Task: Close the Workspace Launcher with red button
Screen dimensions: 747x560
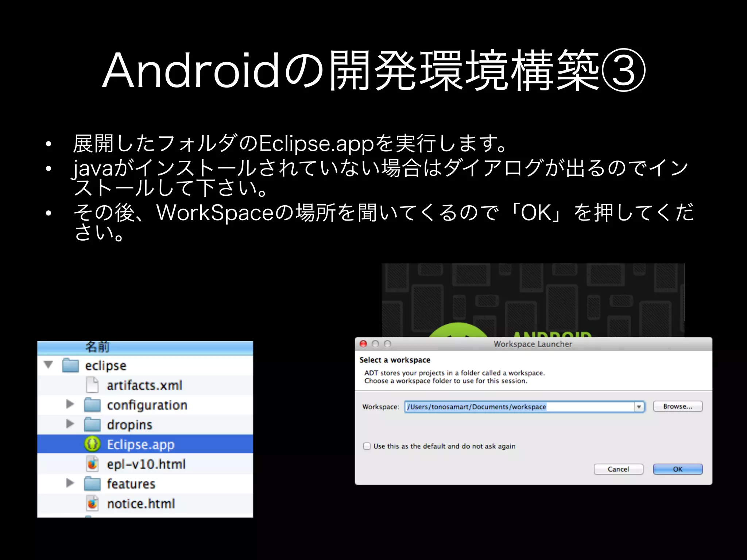Action: (x=363, y=344)
